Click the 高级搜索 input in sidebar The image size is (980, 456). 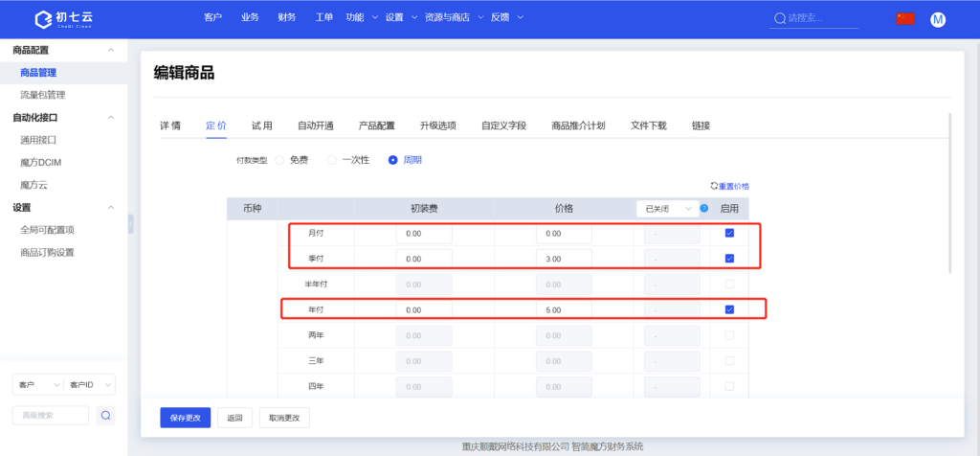51,416
